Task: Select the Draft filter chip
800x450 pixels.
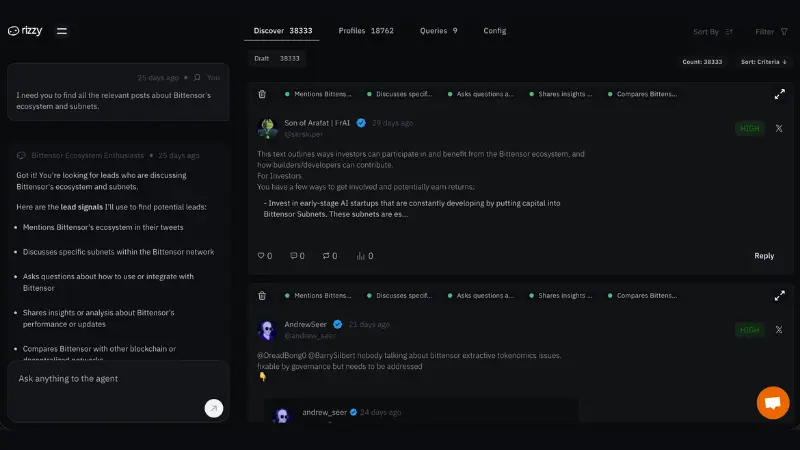Action: (x=276, y=59)
